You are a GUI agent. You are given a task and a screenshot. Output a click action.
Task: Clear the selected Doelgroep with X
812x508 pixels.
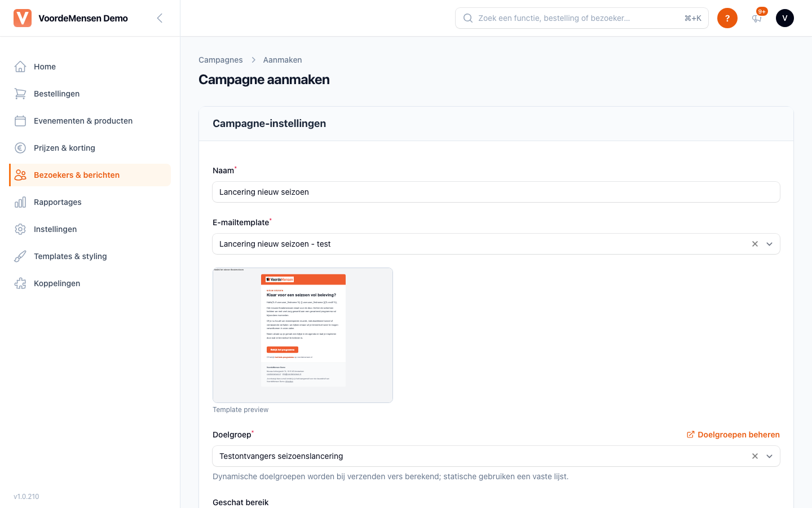coord(755,456)
